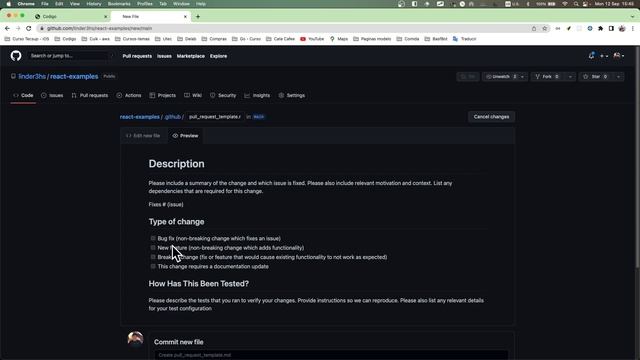Screen dimensions: 640x360
Task: Click the linder3hs owner link
Action: (x=32, y=77)
